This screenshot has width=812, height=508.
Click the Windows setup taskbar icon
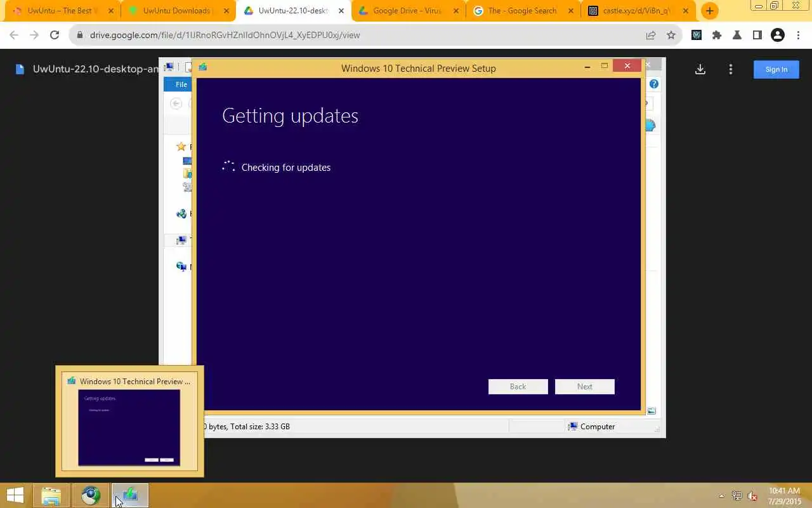click(130, 495)
